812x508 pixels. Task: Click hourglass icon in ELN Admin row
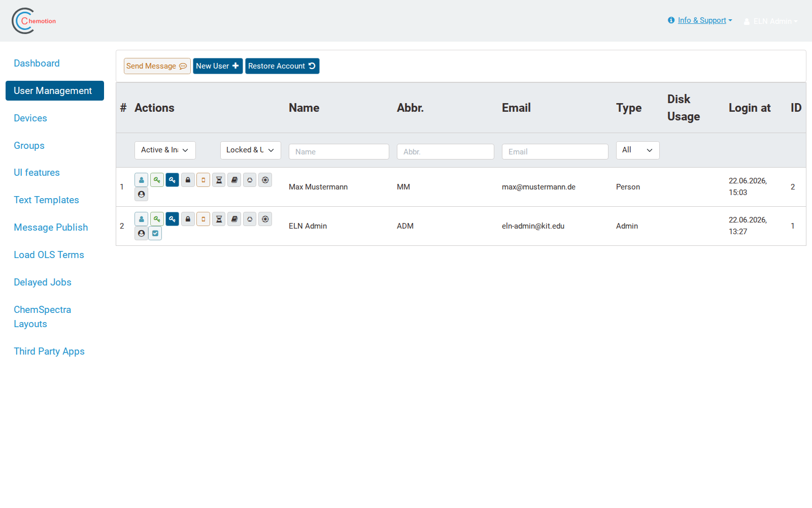coord(219,219)
